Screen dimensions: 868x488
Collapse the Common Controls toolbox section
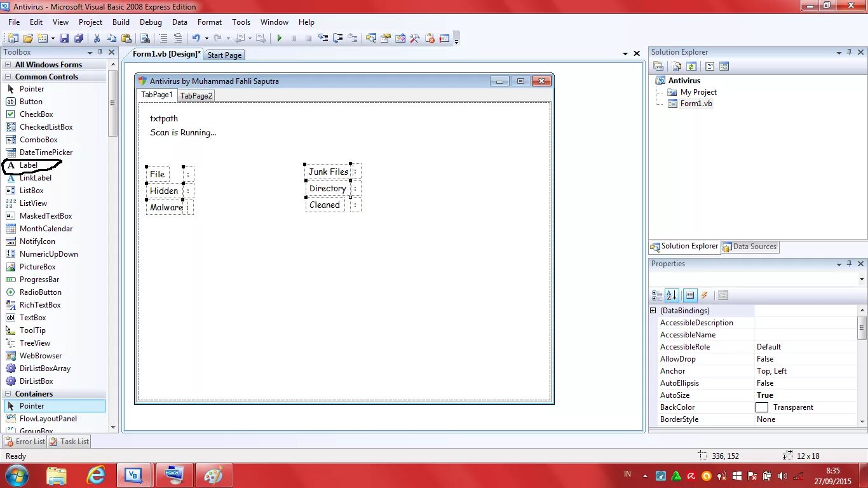coord(8,77)
